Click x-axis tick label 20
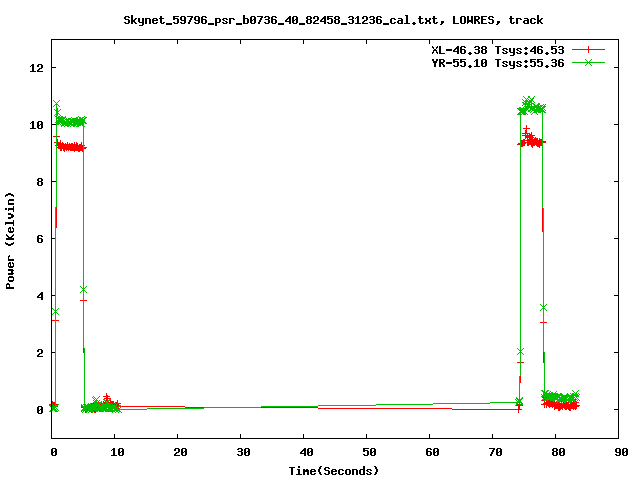Image resolution: width=640 pixels, height=480 pixels. tap(180, 452)
